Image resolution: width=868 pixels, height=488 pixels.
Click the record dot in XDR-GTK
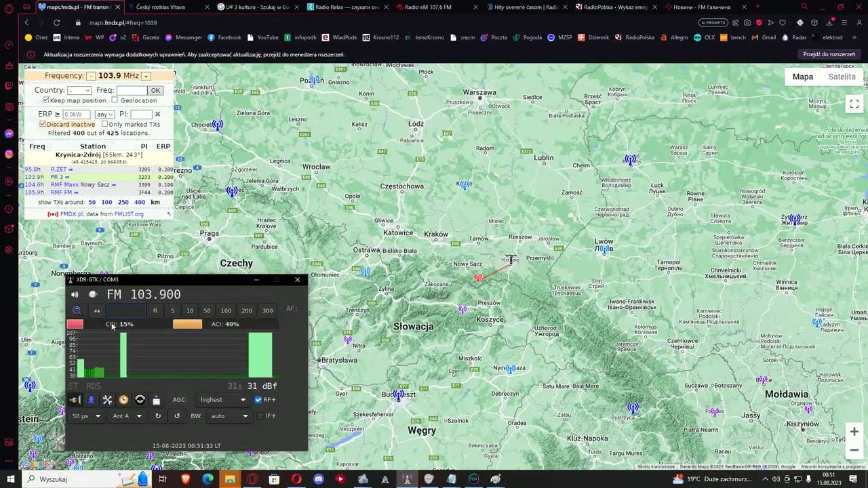pos(93,295)
